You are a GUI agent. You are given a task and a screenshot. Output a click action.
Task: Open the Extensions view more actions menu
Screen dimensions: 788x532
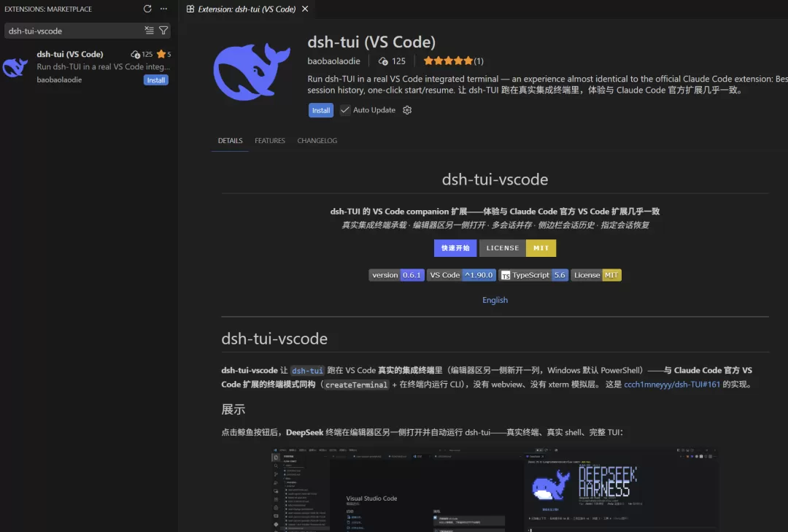pyautogui.click(x=164, y=9)
